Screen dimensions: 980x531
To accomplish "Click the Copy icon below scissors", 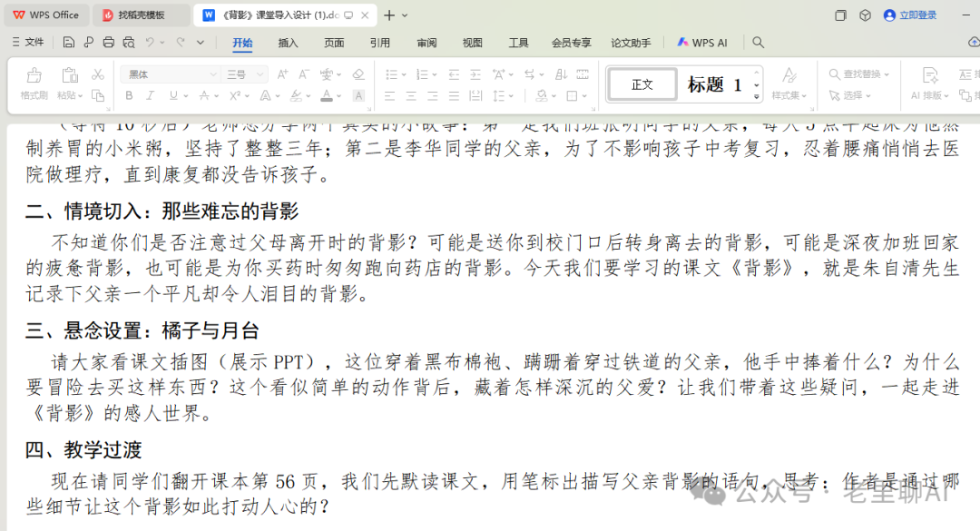I will 97,95.
